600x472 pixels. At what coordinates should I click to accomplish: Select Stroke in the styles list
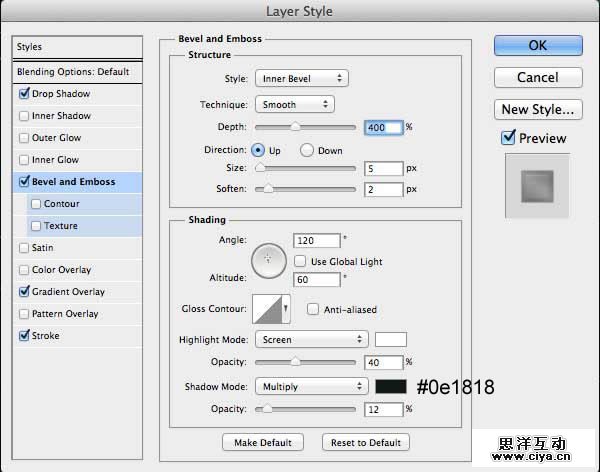coord(46,336)
